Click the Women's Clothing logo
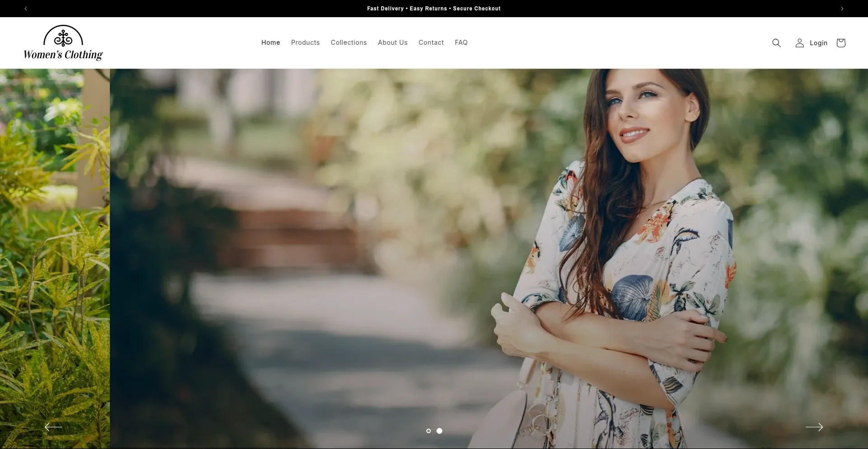The image size is (868, 449). click(x=63, y=43)
